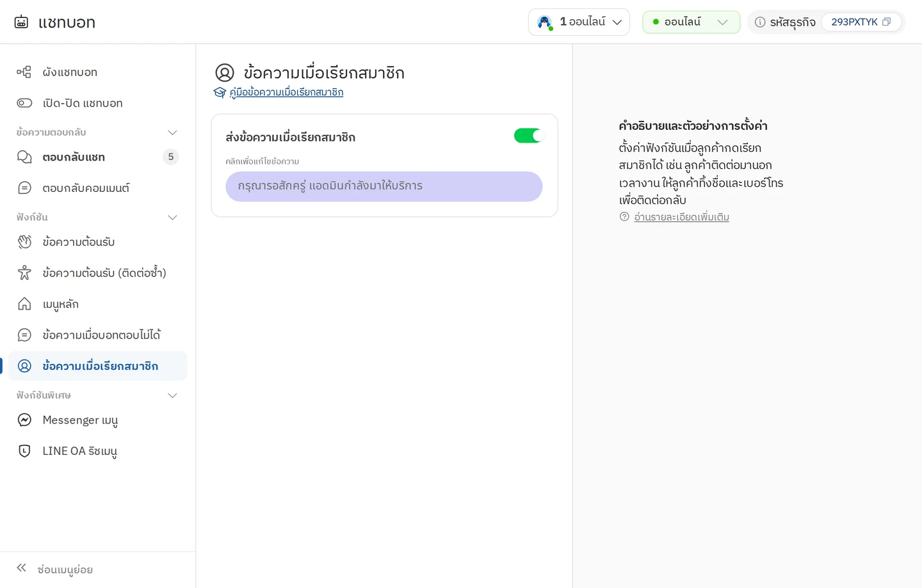
Task: Click the unread badge 5 on ตอบกลับแชท
Action: pos(170,157)
